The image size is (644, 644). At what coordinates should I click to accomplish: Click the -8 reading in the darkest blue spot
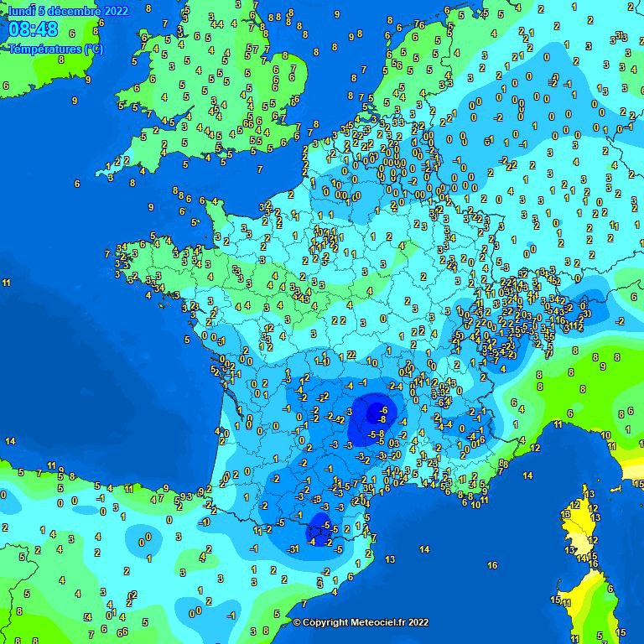coord(382,418)
